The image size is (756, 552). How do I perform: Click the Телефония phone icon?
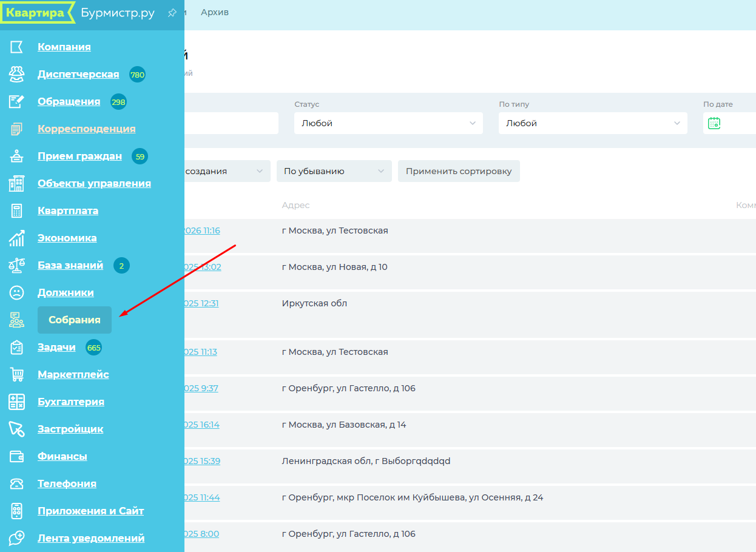16,484
